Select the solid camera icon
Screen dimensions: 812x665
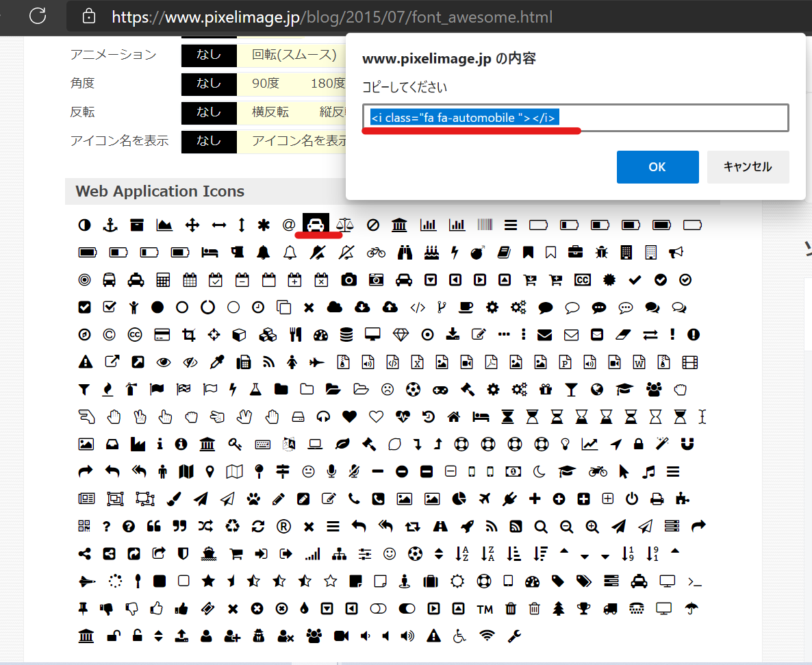349,280
